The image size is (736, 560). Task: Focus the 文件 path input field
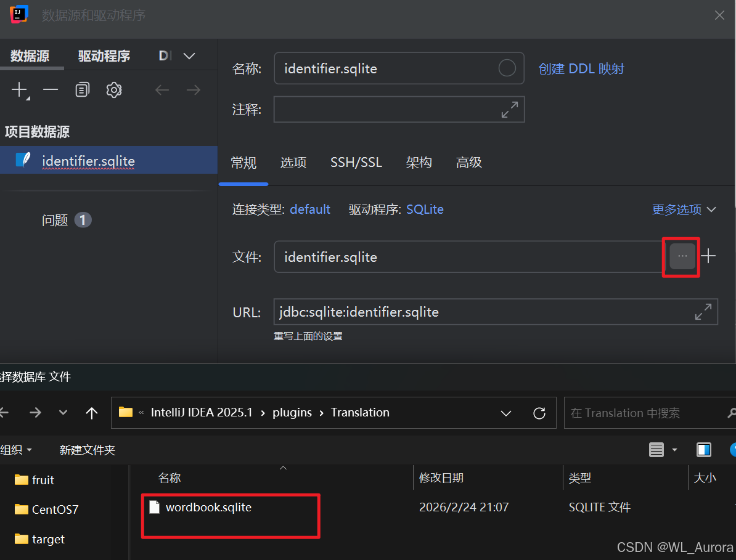click(467, 256)
